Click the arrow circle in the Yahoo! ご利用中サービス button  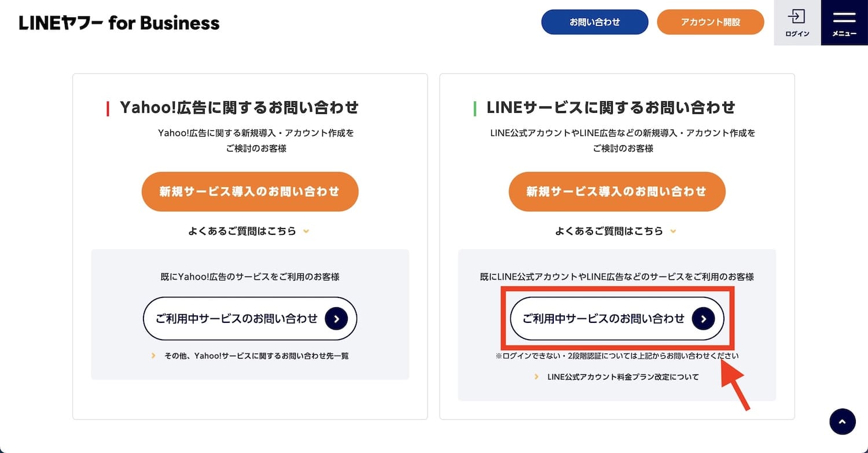pyautogui.click(x=336, y=319)
